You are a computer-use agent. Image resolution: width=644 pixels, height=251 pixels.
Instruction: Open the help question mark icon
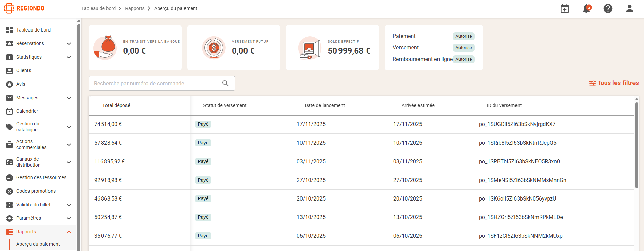608,8
